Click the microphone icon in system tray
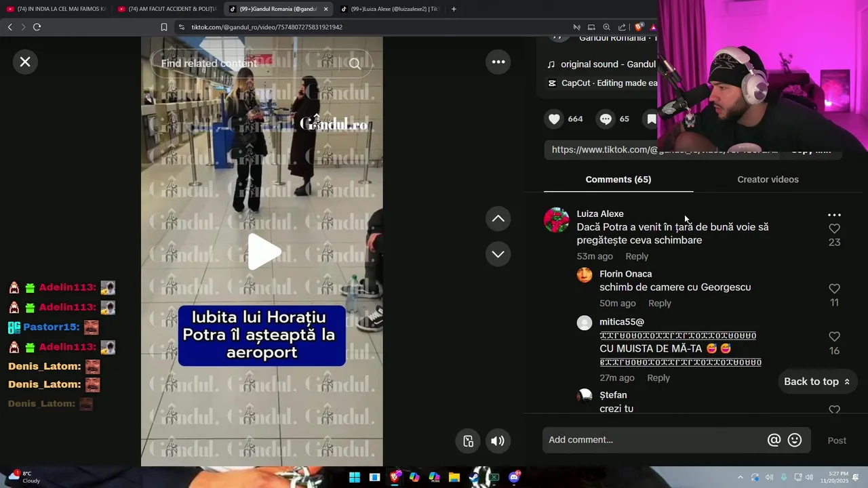868x488 pixels. point(784,478)
